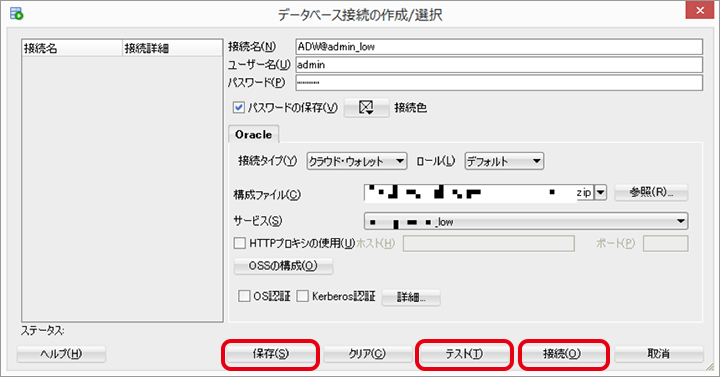Image resolution: width=720 pixels, height=377 pixels.
Task: Click the 詳細 button
Action: [x=411, y=297]
